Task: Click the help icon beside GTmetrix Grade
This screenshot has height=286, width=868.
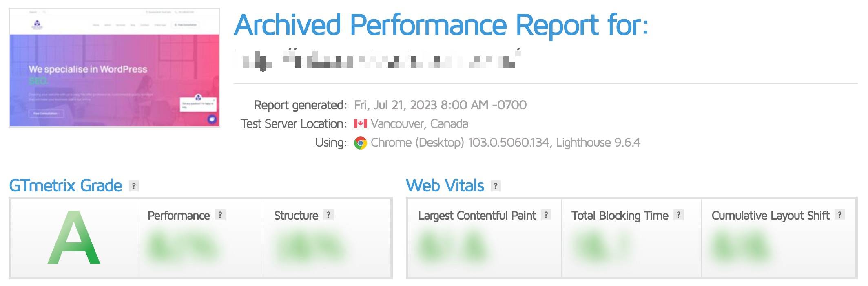Action: click(134, 186)
